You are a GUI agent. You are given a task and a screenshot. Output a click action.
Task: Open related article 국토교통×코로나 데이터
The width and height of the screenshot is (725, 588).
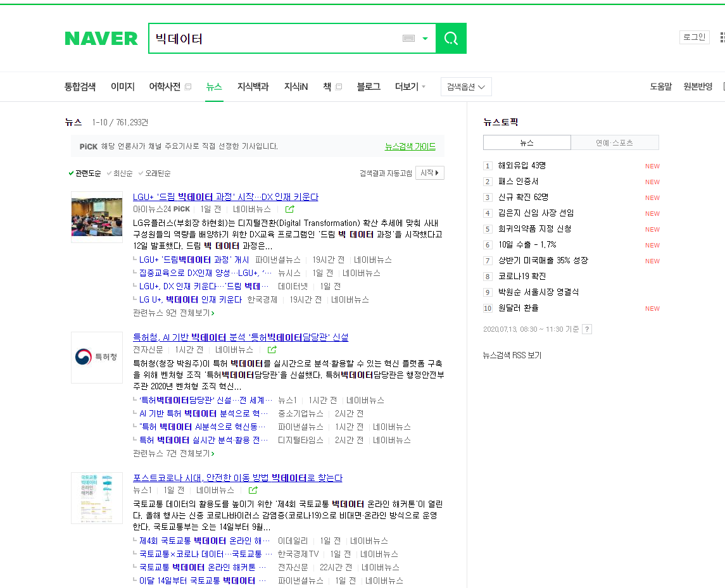point(206,554)
